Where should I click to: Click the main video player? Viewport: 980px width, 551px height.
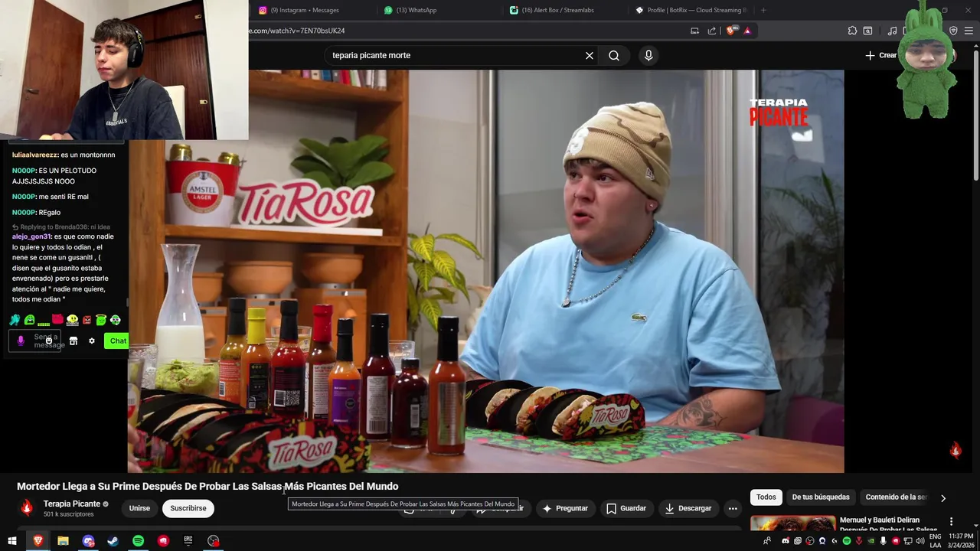tap(485, 271)
